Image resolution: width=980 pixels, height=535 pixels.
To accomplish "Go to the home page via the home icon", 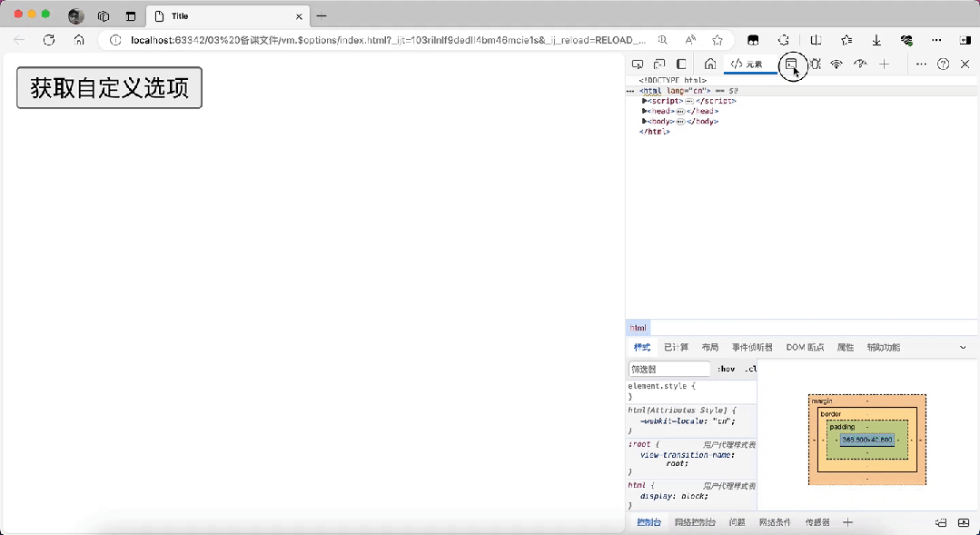I will click(79, 40).
